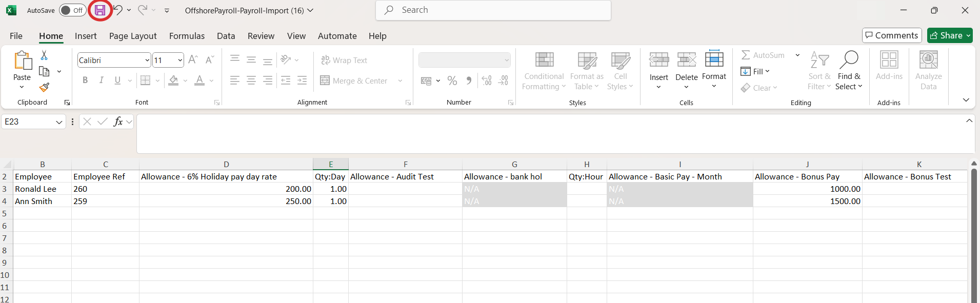
Task: Open the Data tab
Action: [226, 36]
